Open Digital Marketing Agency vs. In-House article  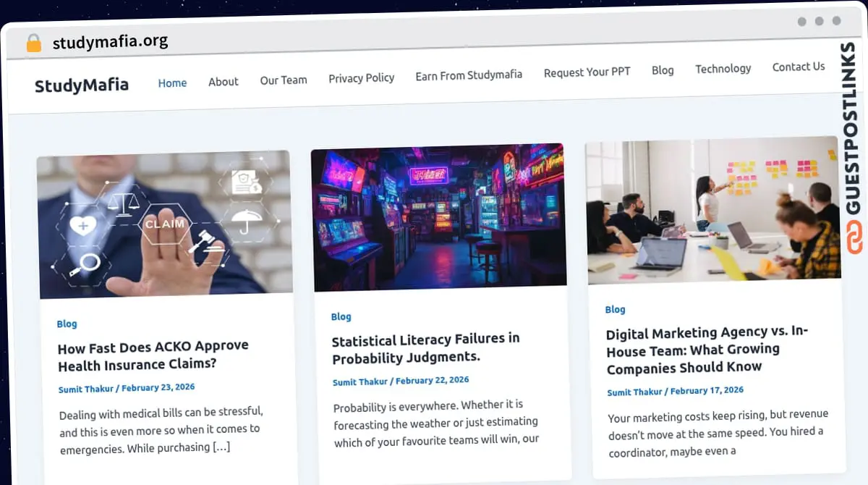click(x=707, y=350)
